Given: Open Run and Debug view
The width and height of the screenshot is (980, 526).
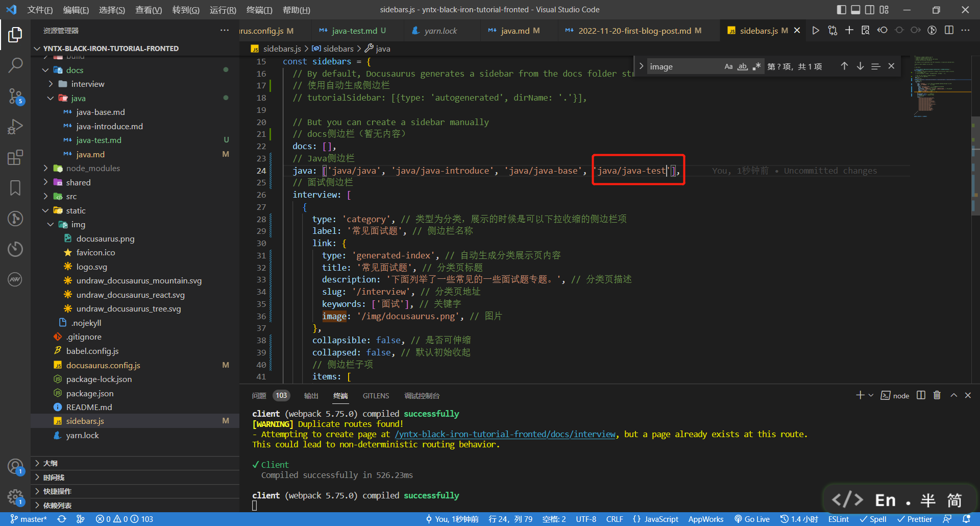Looking at the screenshot, I should coord(15,127).
